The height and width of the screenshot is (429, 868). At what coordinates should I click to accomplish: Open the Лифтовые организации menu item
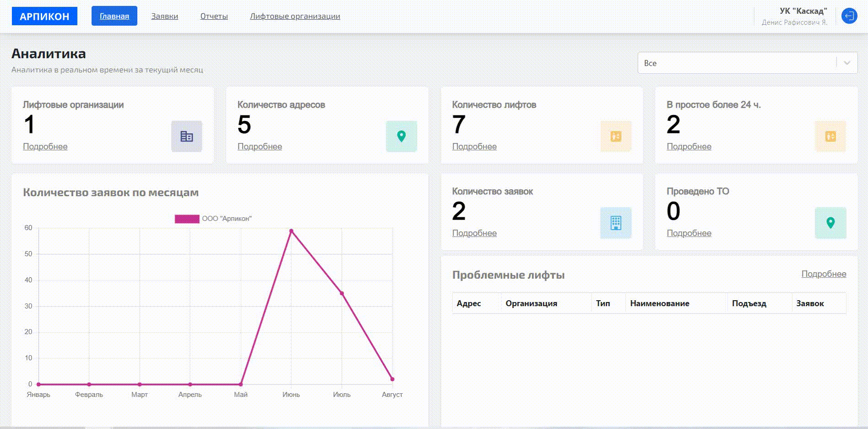[x=295, y=16]
